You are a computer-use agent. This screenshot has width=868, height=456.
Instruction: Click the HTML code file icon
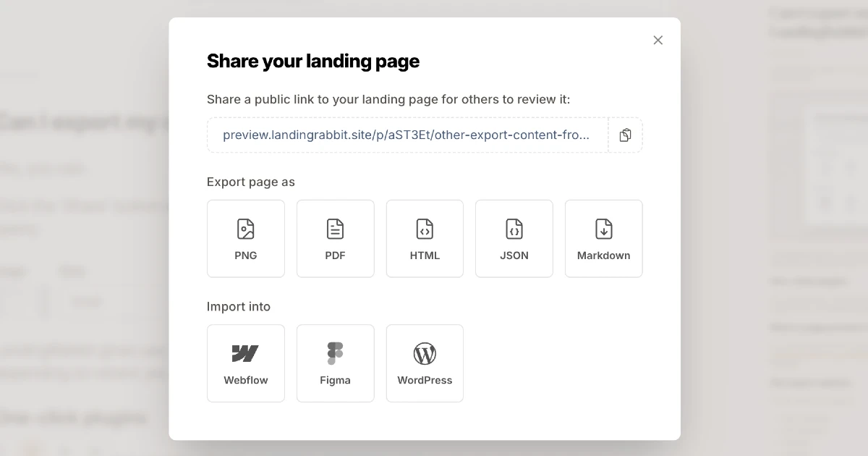[x=425, y=229]
